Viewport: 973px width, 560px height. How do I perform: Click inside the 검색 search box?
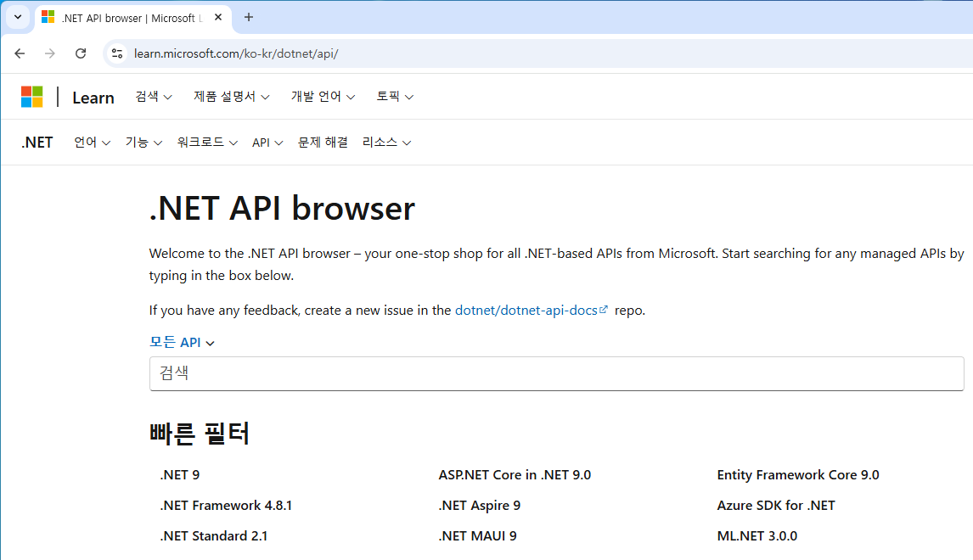click(556, 373)
